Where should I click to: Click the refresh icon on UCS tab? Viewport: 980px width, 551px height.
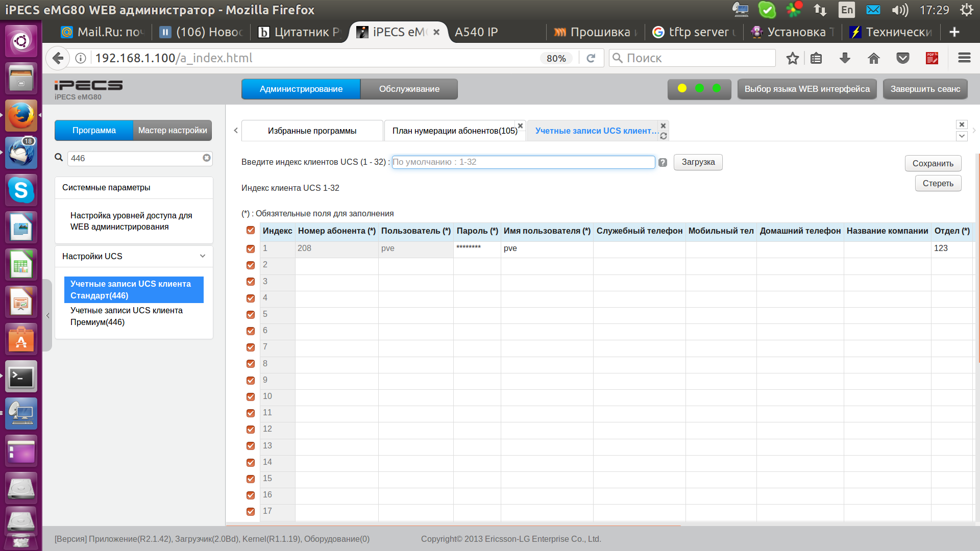point(663,136)
